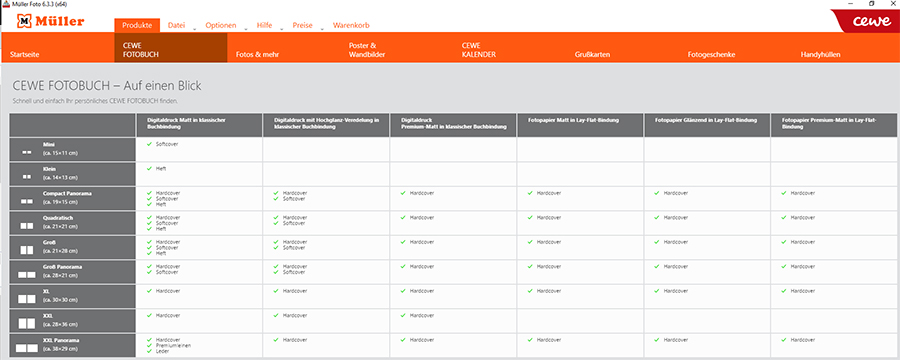This screenshot has height=360, width=900.
Task: Select the XL format book icon
Action: pos(26,299)
